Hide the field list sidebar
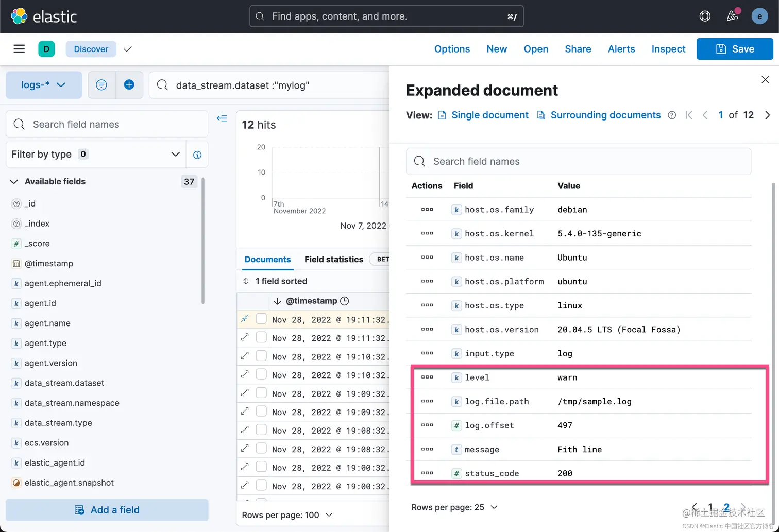This screenshot has width=779, height=532. [222, 118]
